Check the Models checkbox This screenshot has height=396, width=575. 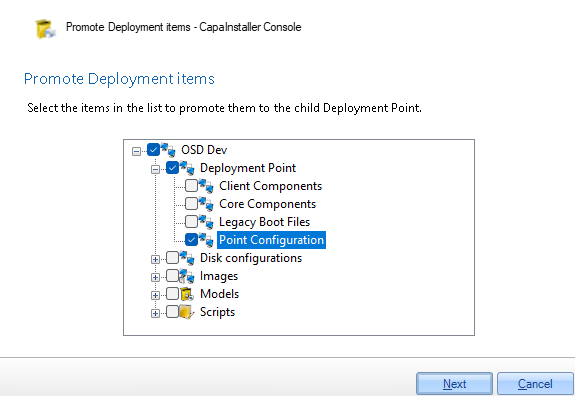[x=172, y=293]
